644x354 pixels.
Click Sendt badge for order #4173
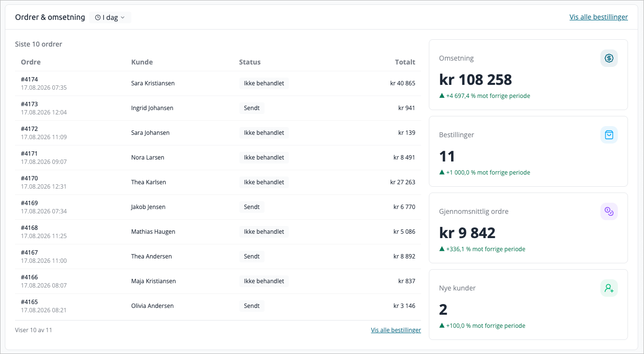click(x=251, y=108)
